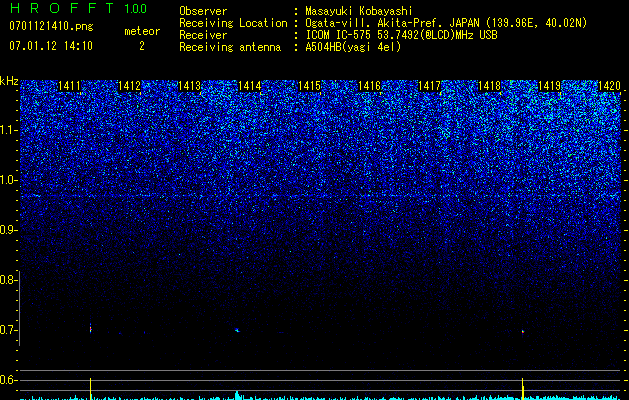Click observer name Masayuki Kobayashi
This screenshot has height=400, width=629.
359,11
